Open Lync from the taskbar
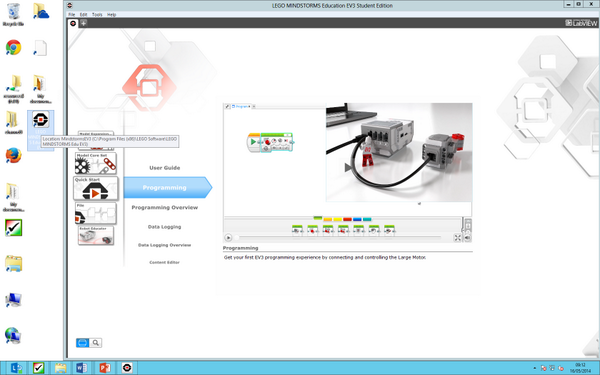 tap(16, 368)
